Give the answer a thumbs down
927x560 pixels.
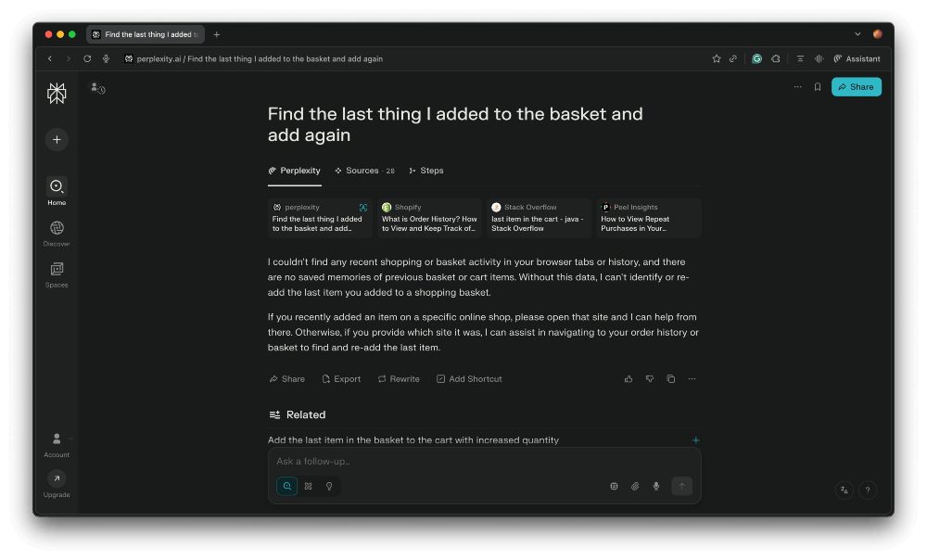click(x=650, y=379)
